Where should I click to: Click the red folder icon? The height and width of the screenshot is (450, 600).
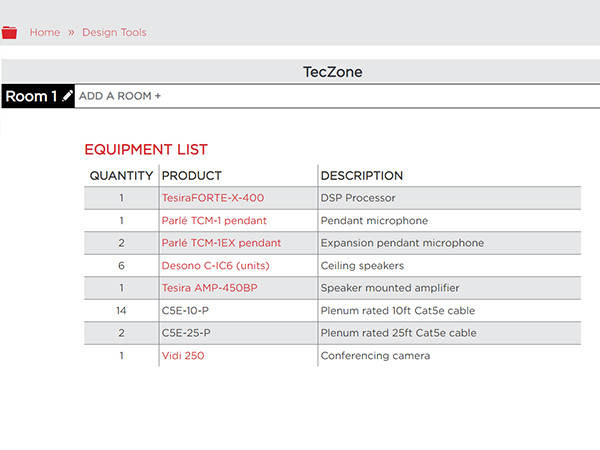pos(9,33)
